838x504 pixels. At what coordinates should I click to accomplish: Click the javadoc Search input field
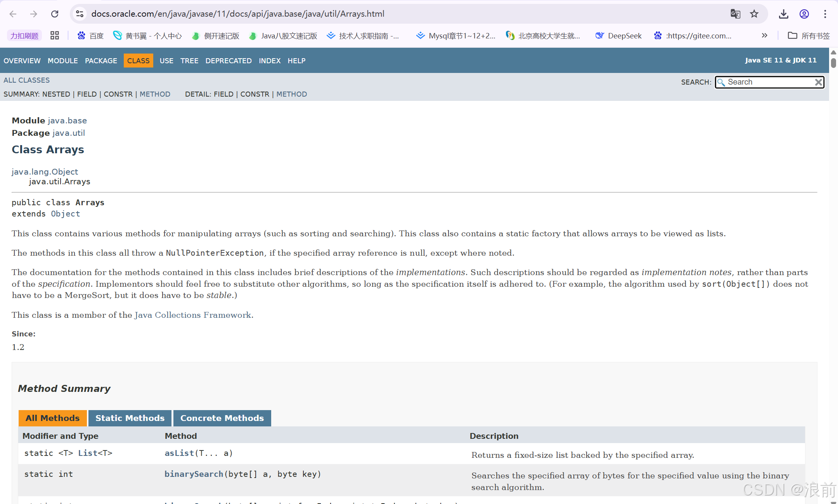pyautogui.click(x=768, y=82)
